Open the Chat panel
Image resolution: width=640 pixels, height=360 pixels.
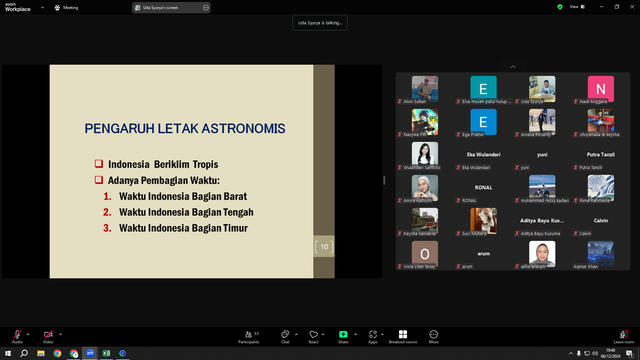(285, 337)
